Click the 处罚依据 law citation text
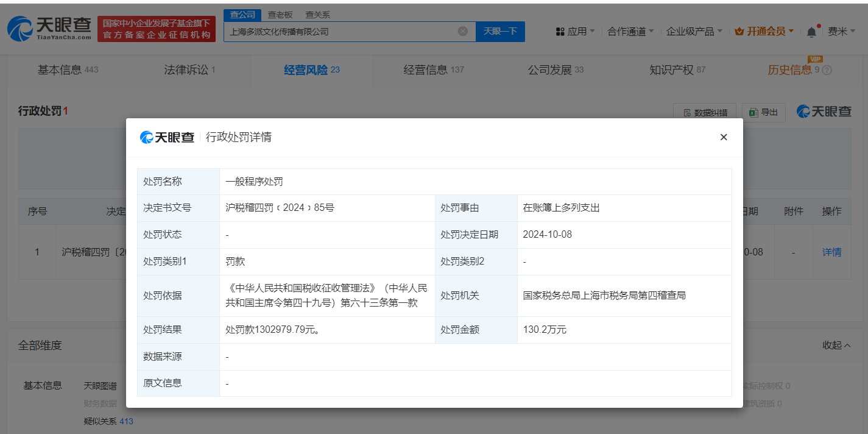This screenshot has height=434, width=868. 326,296
